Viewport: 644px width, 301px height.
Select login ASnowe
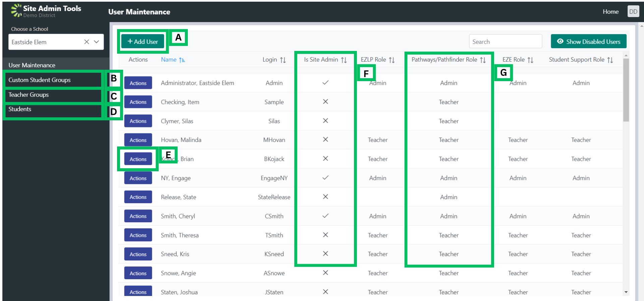[274, 273]
